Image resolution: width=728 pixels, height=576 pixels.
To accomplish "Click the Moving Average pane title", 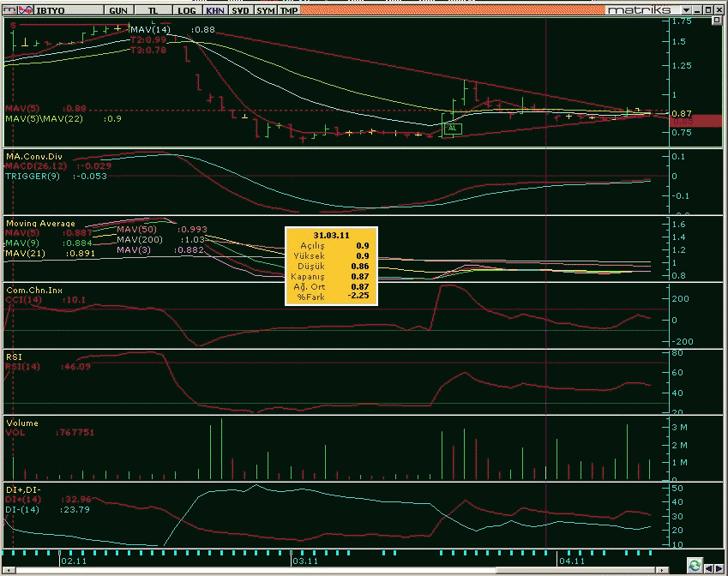I will pos(40,223).
